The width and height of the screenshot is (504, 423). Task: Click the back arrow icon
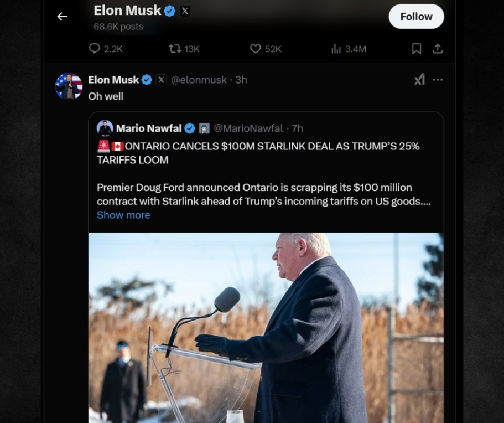pyautogui.click(x=62, y=17)
